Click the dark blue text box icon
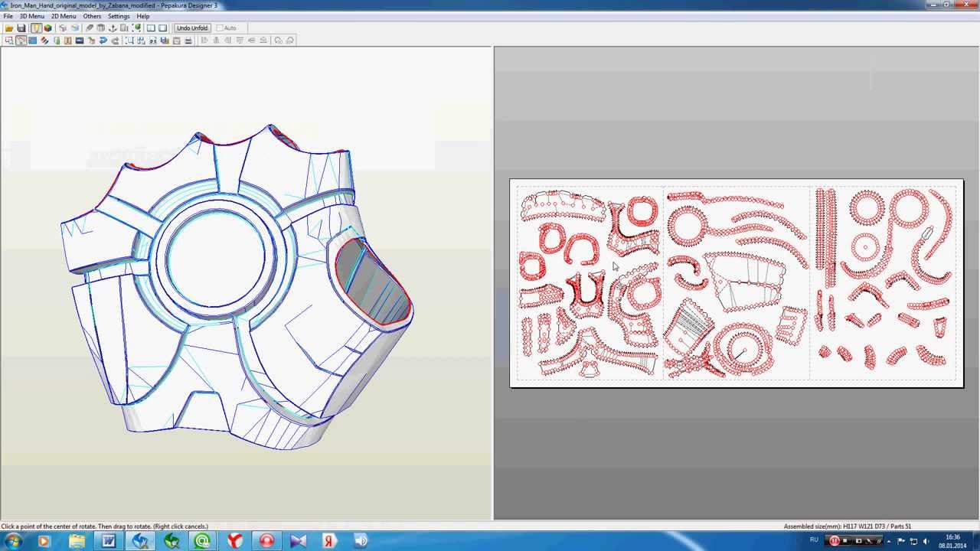Viewport: 980px width, 551px height. pos(80,40)
